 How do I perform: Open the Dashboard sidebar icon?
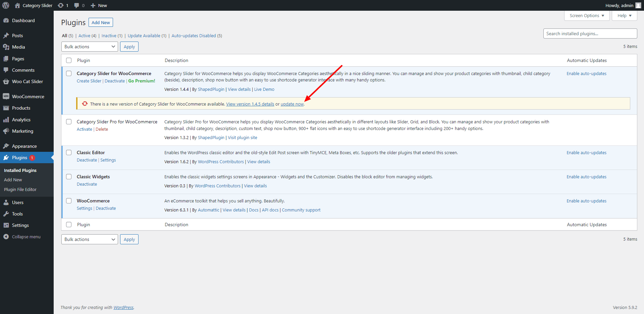coord(6,20)
